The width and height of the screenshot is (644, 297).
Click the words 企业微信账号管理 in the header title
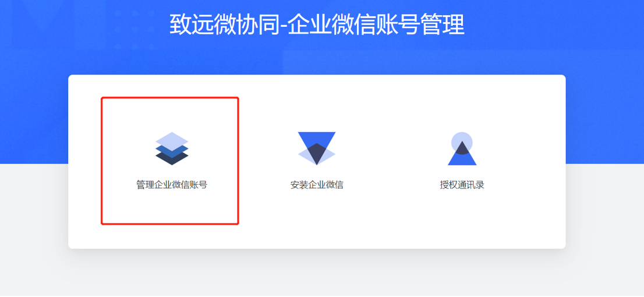376,24
